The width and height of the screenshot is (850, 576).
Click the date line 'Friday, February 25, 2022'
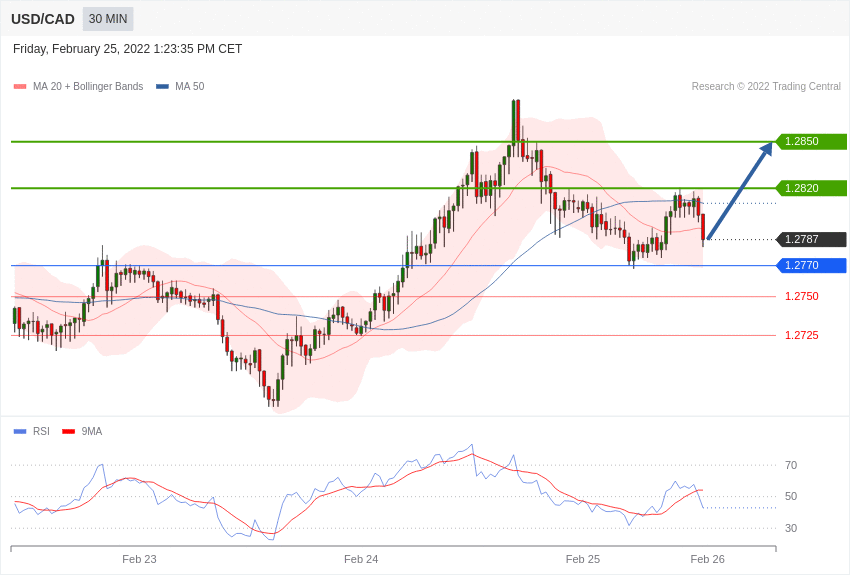127,49
